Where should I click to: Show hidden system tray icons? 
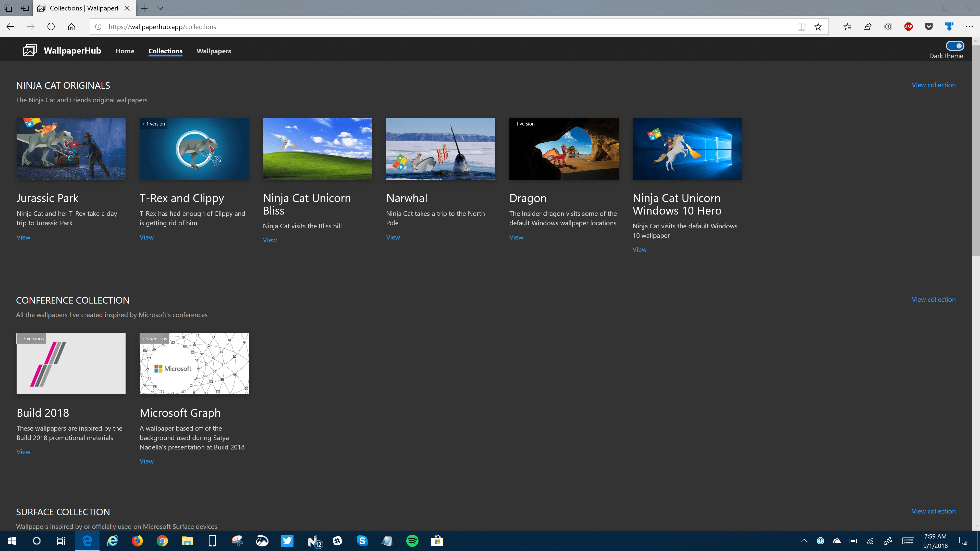coord(804,541)
